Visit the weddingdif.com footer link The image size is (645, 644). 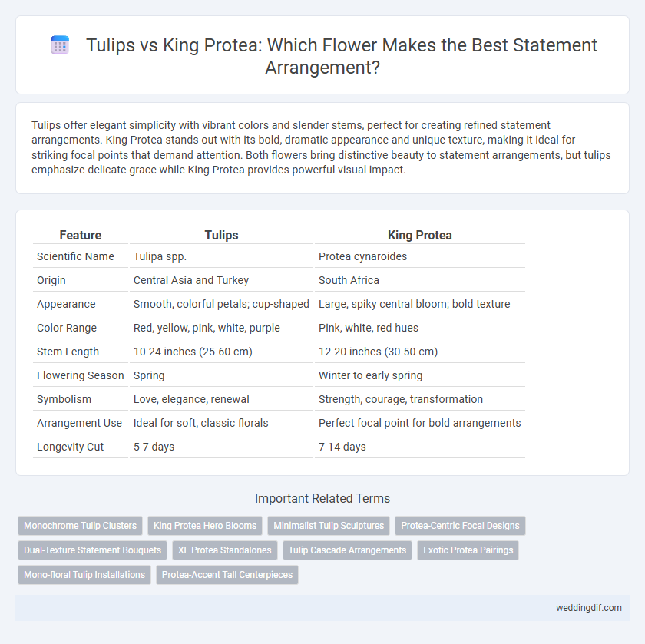tap(589, 608)
